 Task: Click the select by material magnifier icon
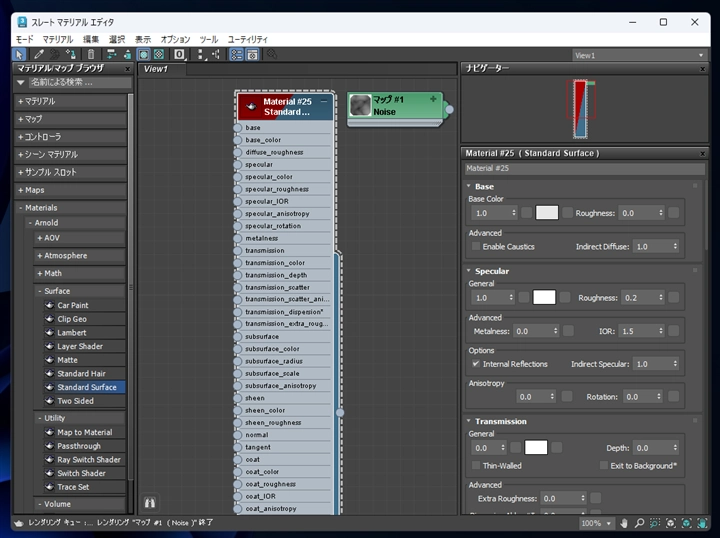pyautogui.click(x=272, y=55)
